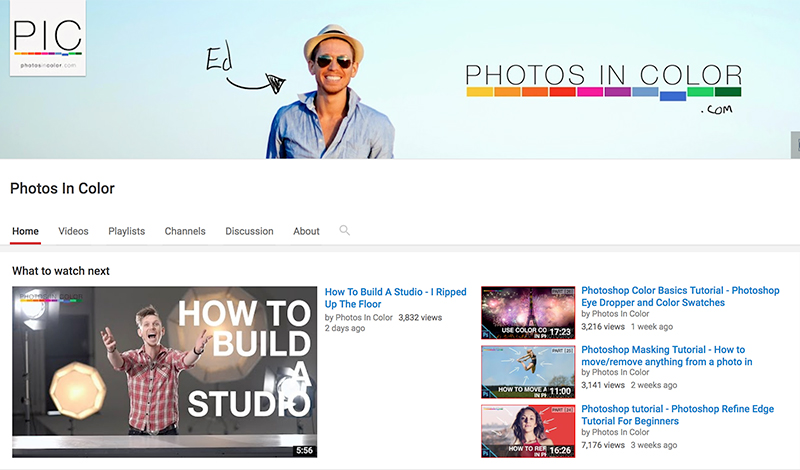Click the PIC channel avatar logo
The height and width of the screenshot is (470, 800).
[x=48, y=38]
